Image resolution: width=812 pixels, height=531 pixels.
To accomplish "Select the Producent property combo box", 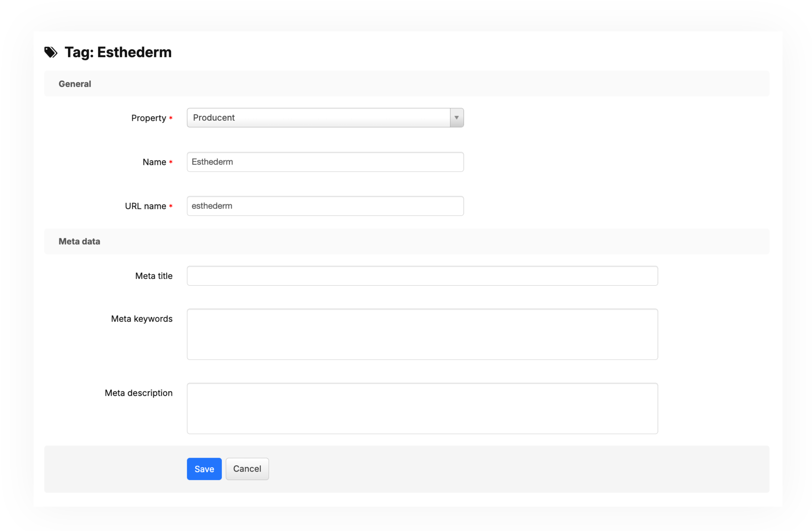I will click(x=318, y=118).
